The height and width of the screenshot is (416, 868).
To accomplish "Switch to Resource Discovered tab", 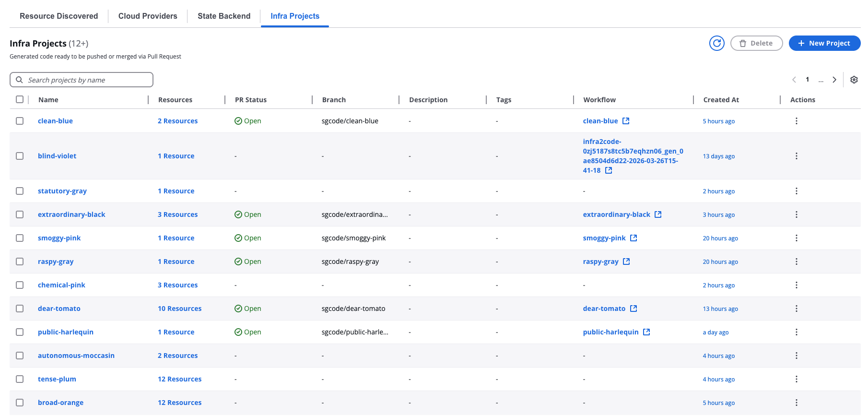I will coord(59,16).
